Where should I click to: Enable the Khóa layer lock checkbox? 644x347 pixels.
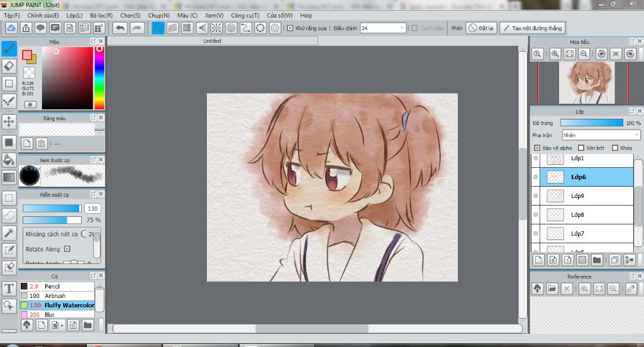[x=615, y=148]
